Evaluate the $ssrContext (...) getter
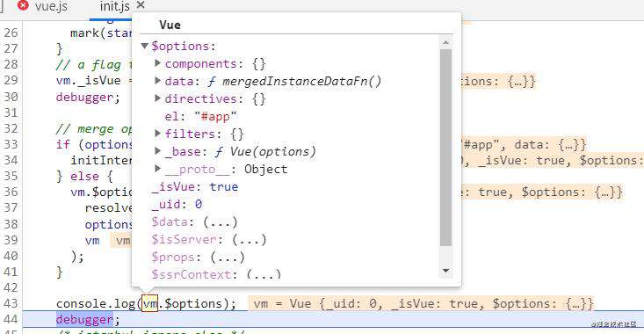The width and height of the screenshot is (644, 334). tap(264, 274)
